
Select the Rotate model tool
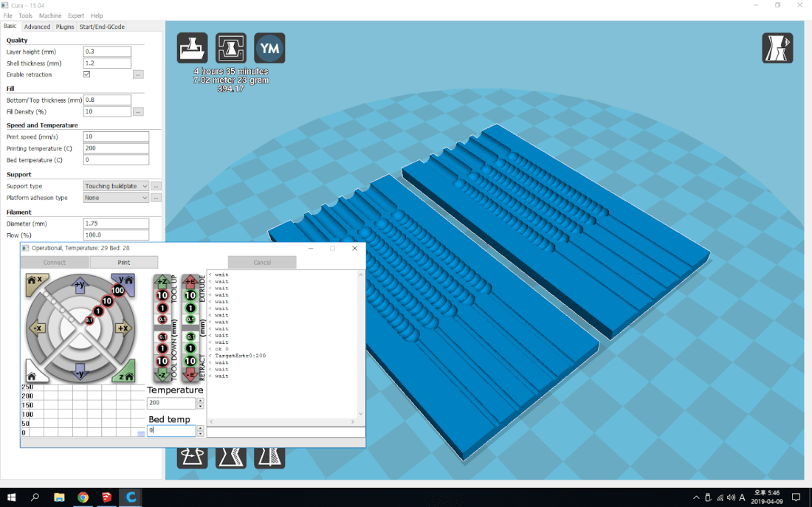coord(192,457)
